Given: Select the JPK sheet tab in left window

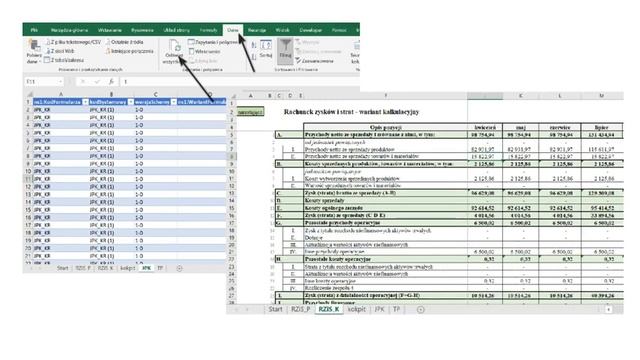Looking at the screenshot, I should tap(146, 268).
